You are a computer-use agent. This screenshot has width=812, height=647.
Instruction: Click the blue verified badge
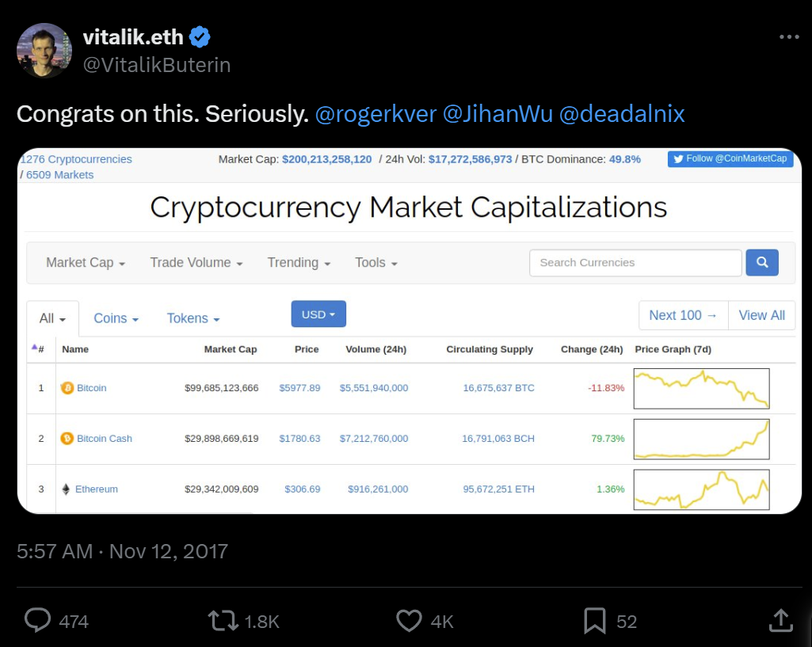pos(200,37)
